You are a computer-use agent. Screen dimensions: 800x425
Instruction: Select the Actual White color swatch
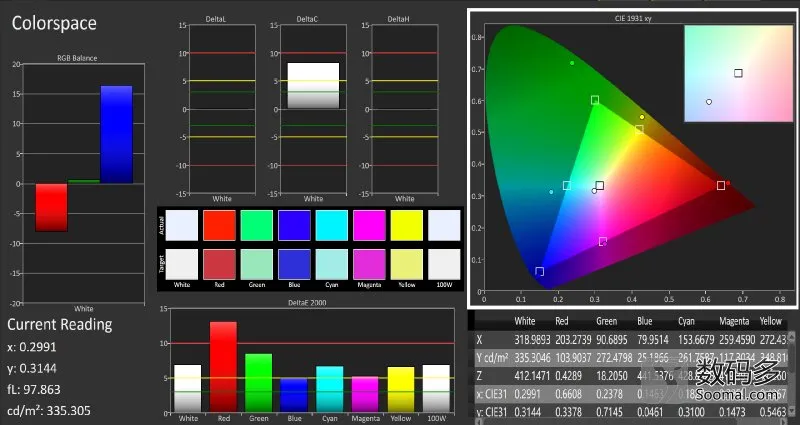(x=182, y=225)
